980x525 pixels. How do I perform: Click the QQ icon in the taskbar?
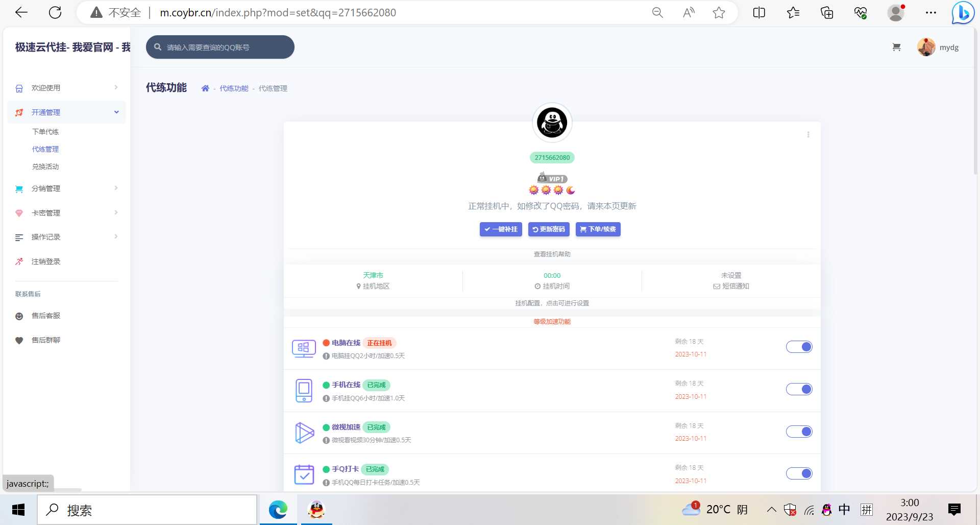tap(315, 509)
